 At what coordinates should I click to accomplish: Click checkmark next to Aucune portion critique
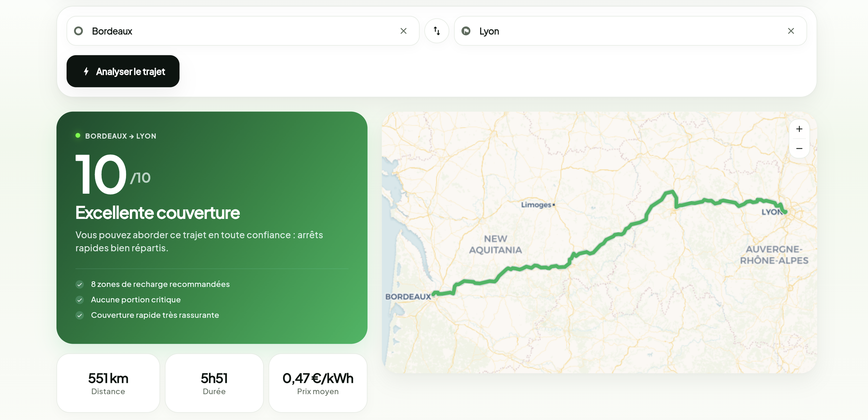pyautogui.click(x=80, y=300)
